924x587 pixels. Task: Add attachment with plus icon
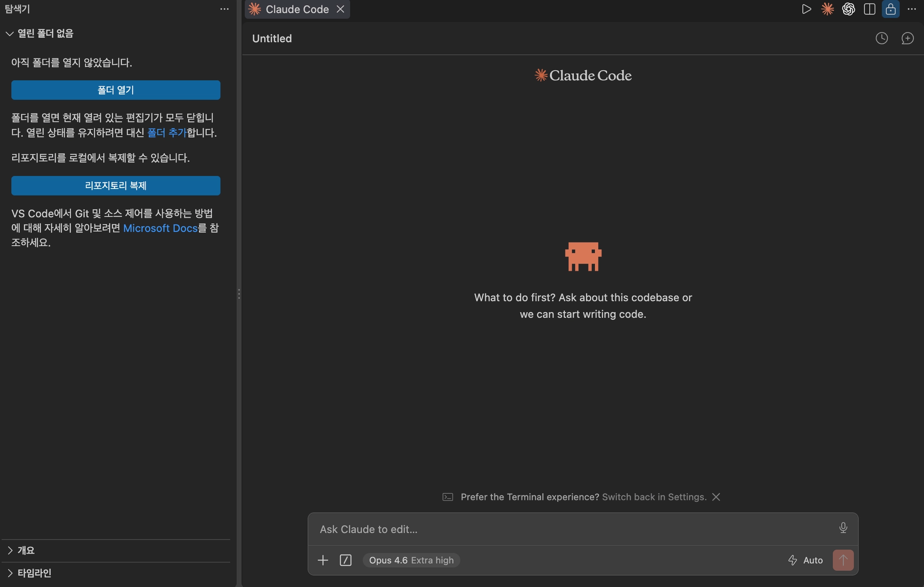pyautogui.click(x=323, y=560)
